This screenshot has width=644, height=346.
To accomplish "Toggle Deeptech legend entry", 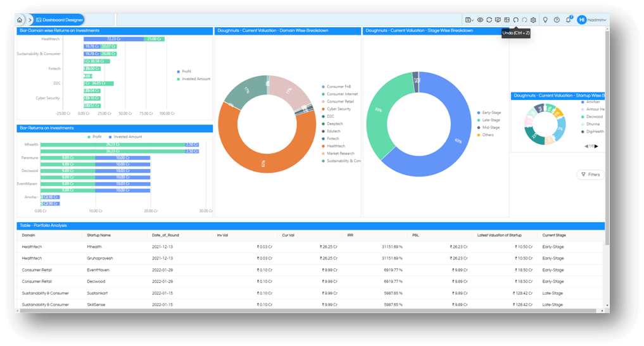I will point(332,123).
